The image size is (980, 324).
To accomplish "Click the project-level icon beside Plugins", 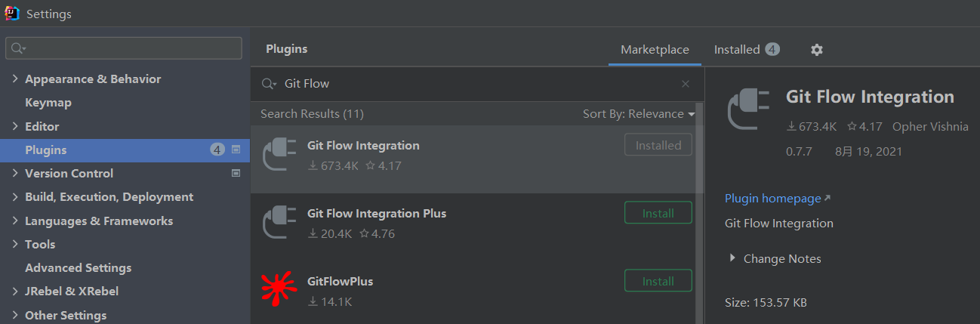I will [x=236, y=150].
